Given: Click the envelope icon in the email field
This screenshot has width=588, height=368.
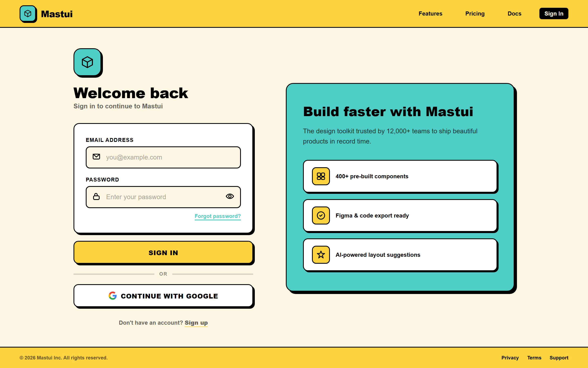Looking at the screenshot, I should 96,157.
